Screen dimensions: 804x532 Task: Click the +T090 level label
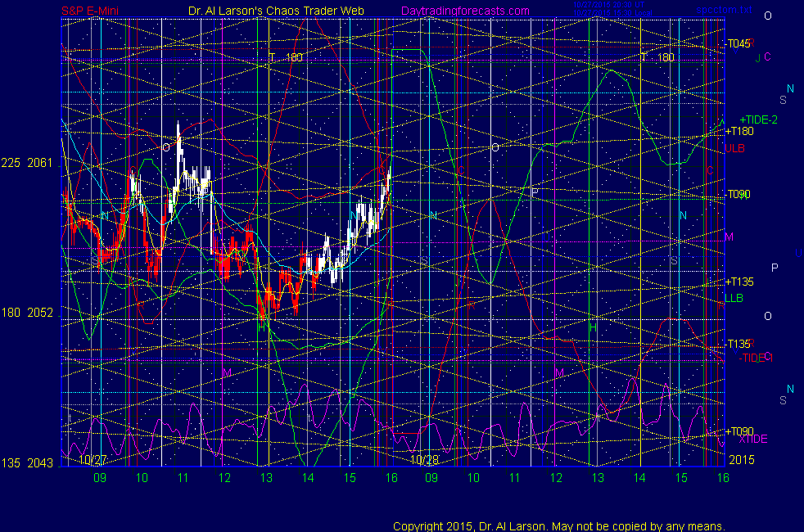(739, 431)
